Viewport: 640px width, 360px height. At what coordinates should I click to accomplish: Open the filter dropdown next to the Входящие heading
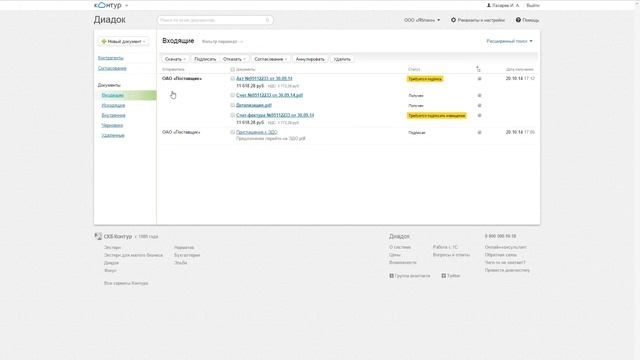tap(222, 42)
